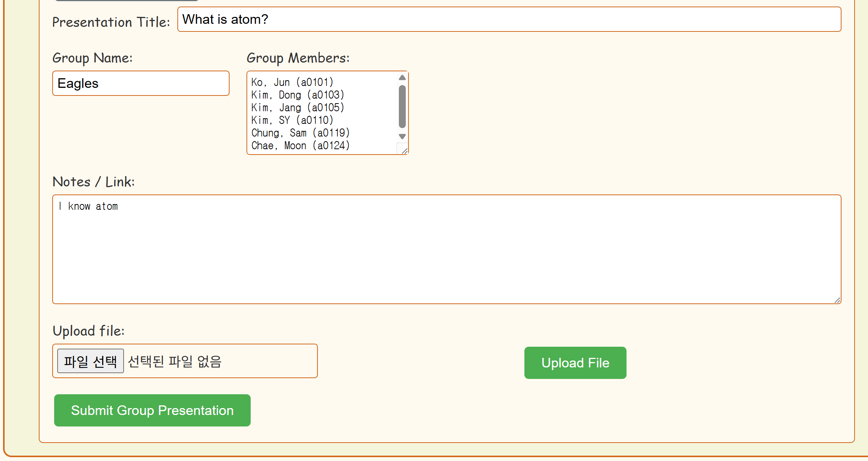Viewport: 868px width, 461px height.
Task: Click the scroll-down arrow in Group Members box
Action: point(402,136)
